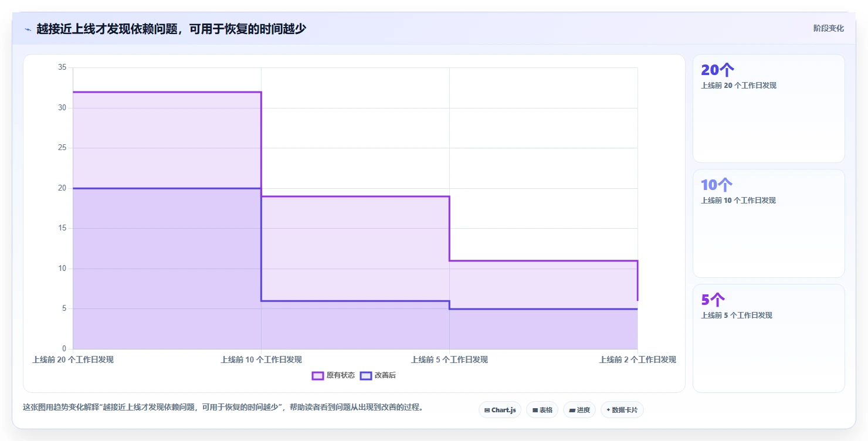Click the 上线前 5 个工作日发现 axis label
The height and width of the screenshot is (441, 868).
pos(449,359)
